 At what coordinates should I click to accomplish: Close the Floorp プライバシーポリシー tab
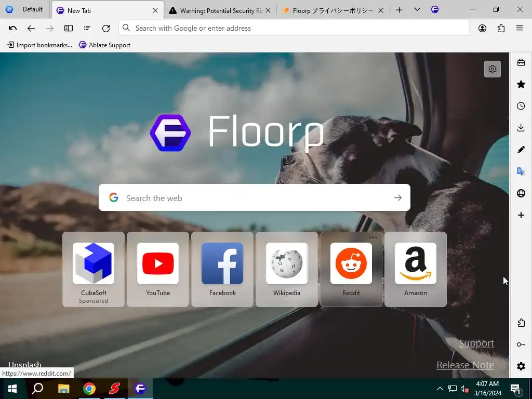pyautogui.click(x=381, y=10)
